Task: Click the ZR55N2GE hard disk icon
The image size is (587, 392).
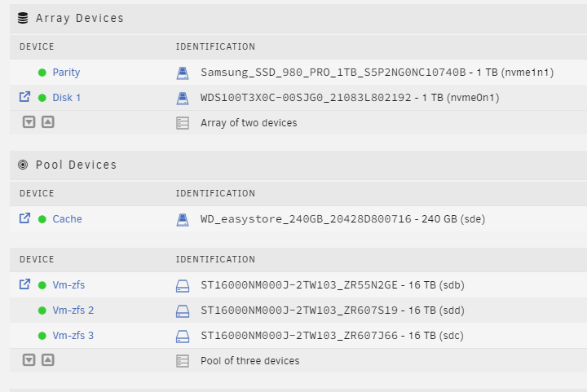Action: click(183, 286)
